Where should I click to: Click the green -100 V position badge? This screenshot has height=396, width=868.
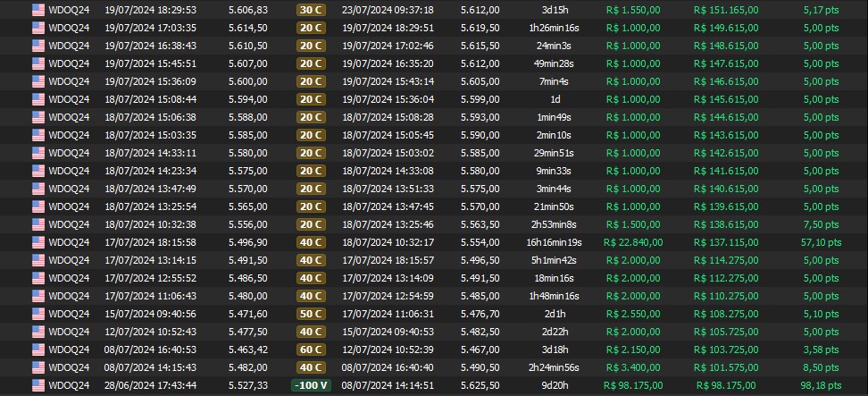tap(310, 385)
